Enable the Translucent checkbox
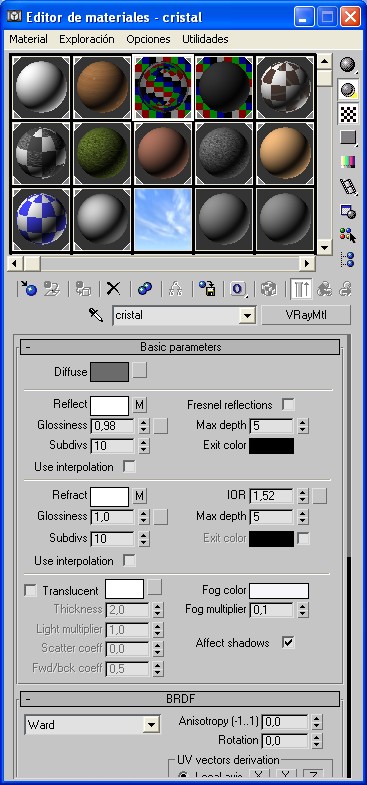Viewport: 367px width, 785px height. (31, 591)
